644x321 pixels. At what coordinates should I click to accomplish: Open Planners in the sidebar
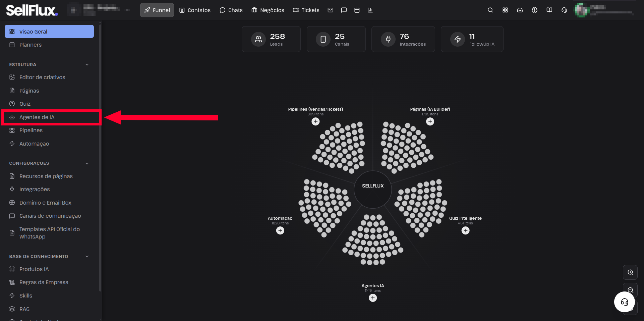[49, 45]
